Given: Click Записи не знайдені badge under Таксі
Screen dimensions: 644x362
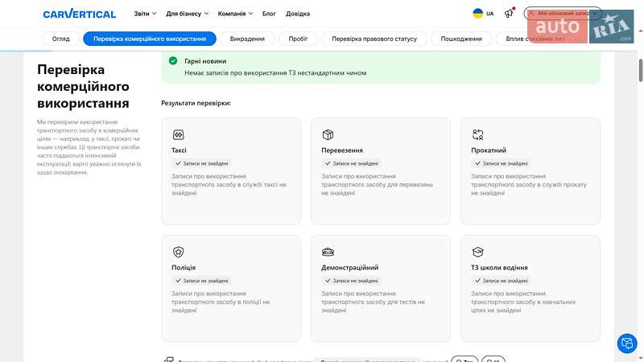Looking at the screenshot, I should click(202, 163).
